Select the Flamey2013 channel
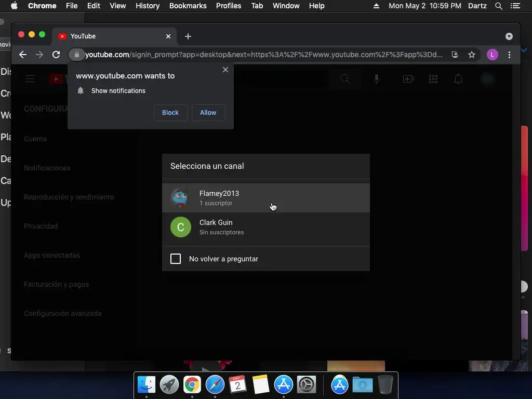The image size is (532, 399). pyautogui.click(x=266, y=198)
